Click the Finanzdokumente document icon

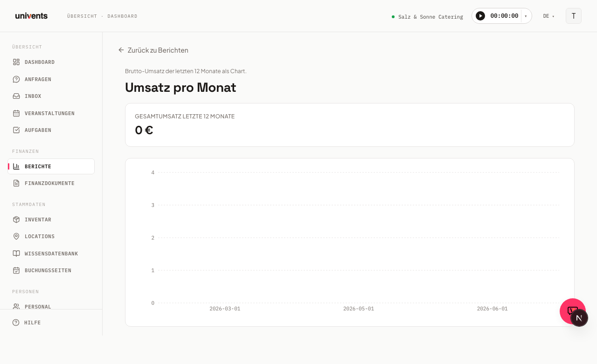(x=16, y=183)
